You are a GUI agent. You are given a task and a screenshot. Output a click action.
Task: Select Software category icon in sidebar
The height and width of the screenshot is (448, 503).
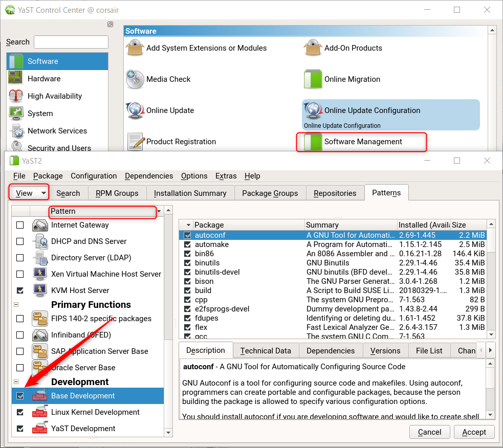pos(16,61)
